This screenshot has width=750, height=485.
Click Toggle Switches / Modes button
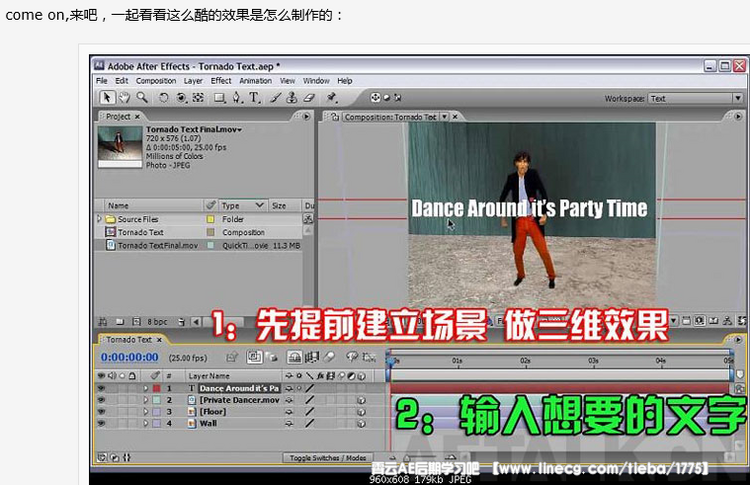click(x=328, y=458)
